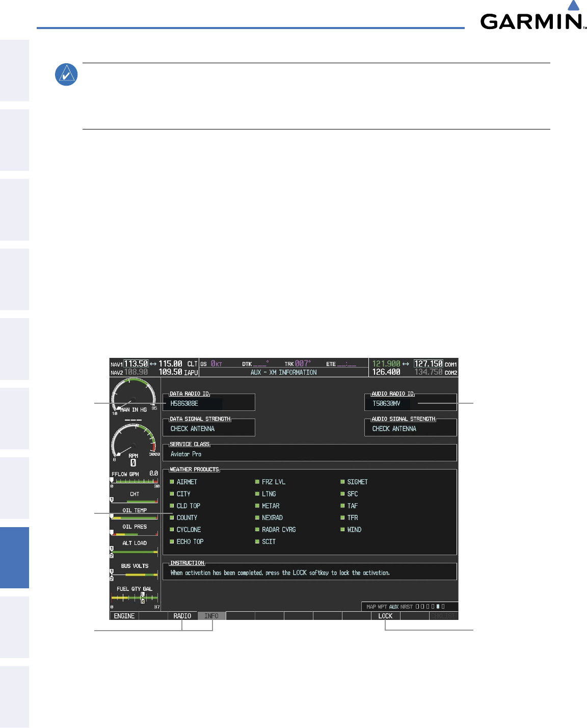Click the TRK 007° readout
This screenshot has width=587, height=728.
pos(298,364)
